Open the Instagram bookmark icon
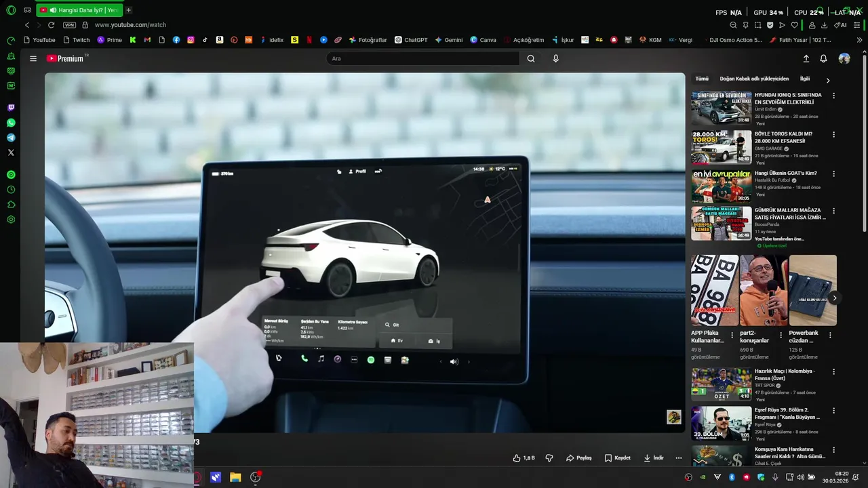 click(191, 40)
